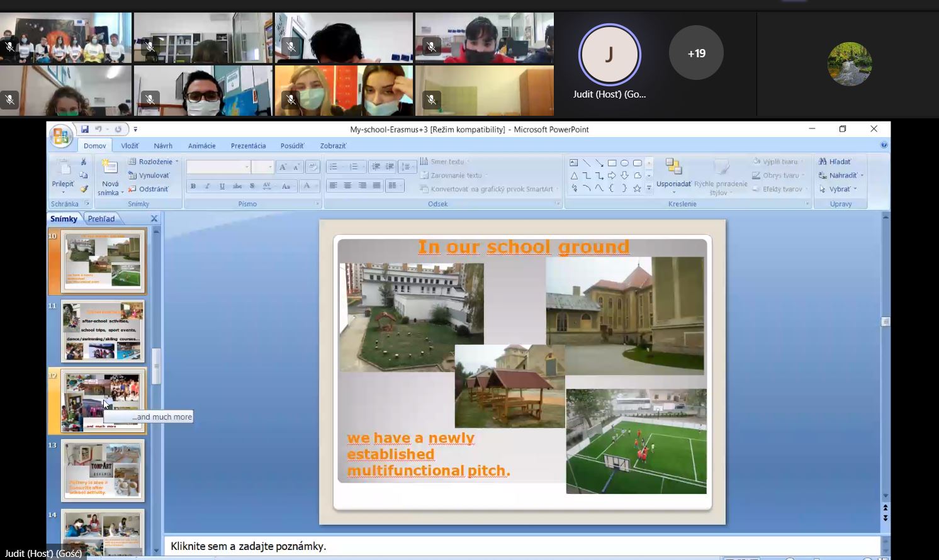Toggle underline text formatting
The width and height of the screenshot is (939, 560).
pos(222,186)
